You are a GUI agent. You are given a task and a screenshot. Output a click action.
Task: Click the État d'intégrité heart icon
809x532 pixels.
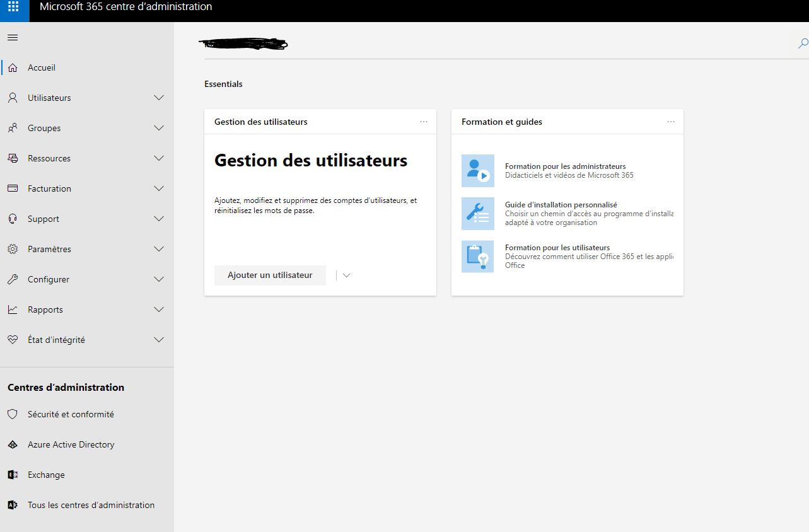(13, 340)
